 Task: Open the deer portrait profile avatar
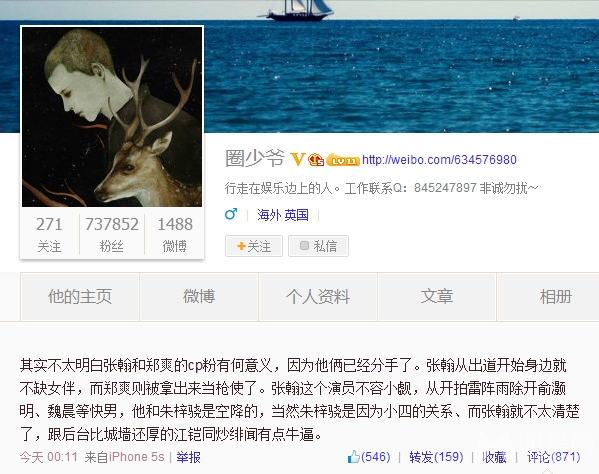click(x=112, y=117)
